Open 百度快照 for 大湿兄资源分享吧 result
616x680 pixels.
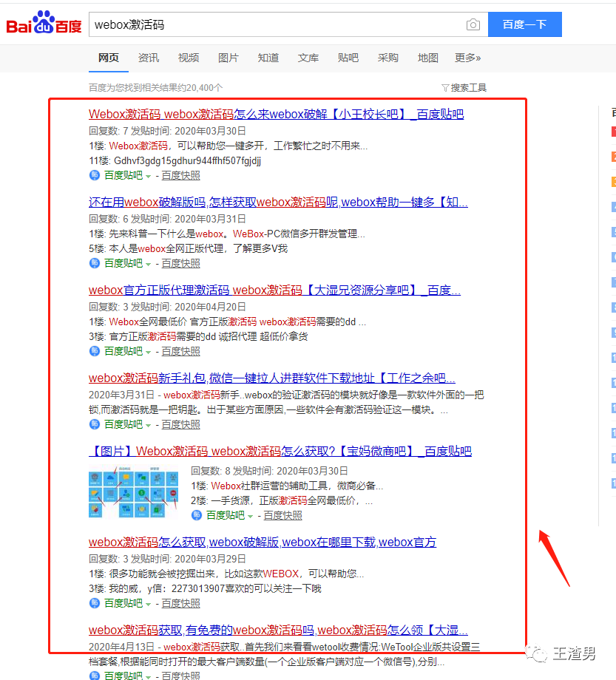(x=181, y=351)
